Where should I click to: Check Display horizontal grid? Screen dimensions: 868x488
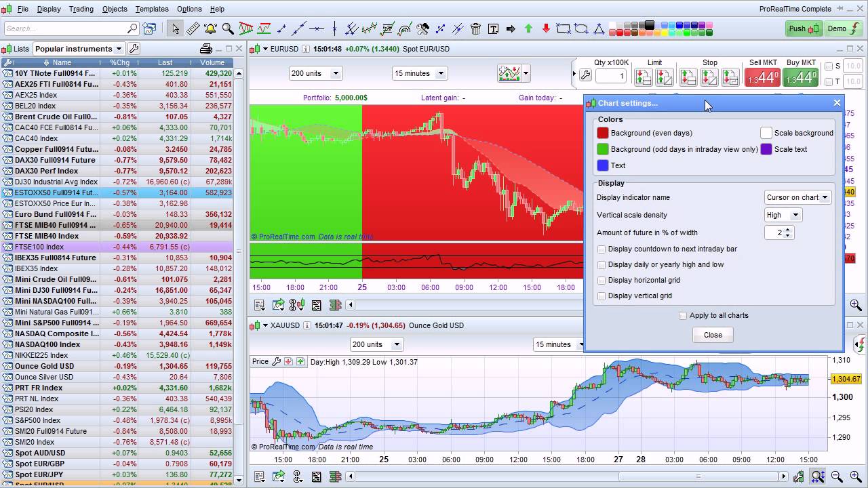601,281
